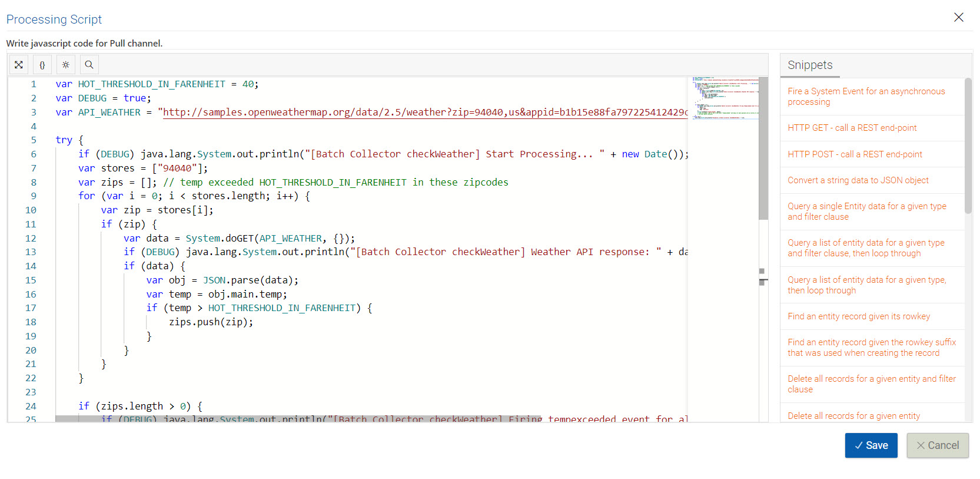Click line number 17 in the gutter
The image size is (980, 479).
pos(31,308)
